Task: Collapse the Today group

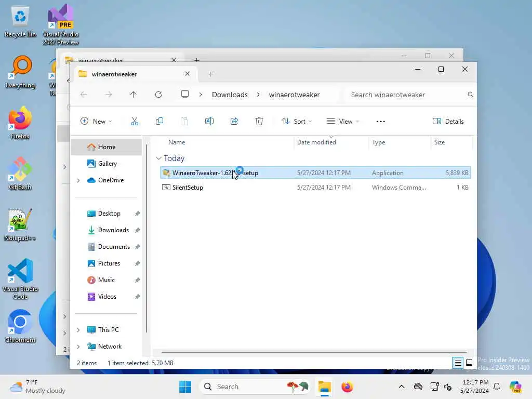Action: (x=158, y=158)
